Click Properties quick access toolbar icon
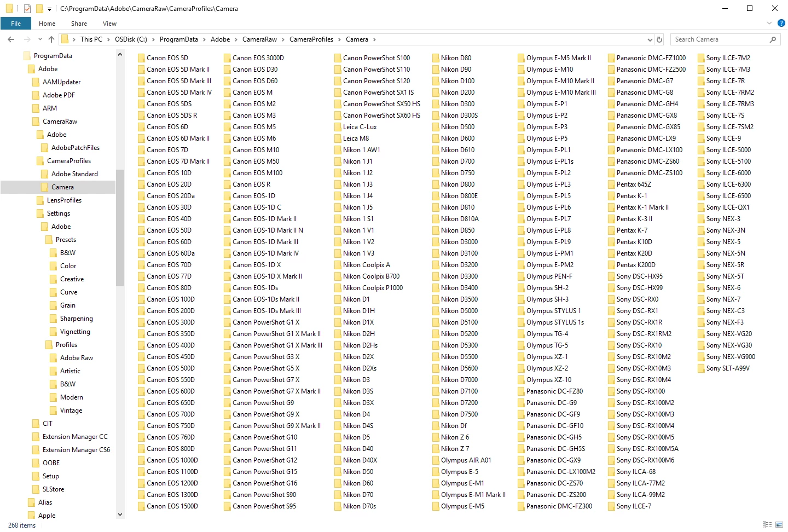Viewport: 788px width, 532px height. tap(27, 9)
